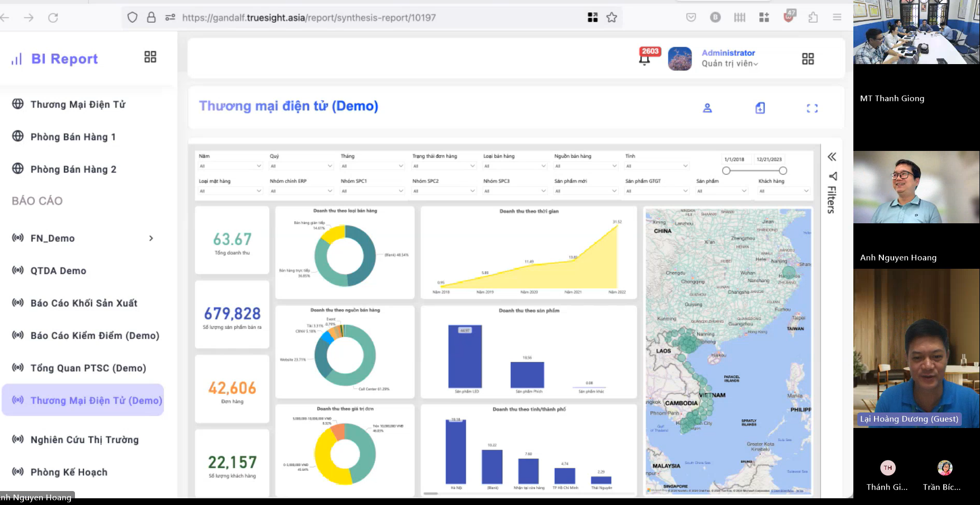980x505 pixels.
Task: Open Tổng Quan PTSC (Demo) report
Action: click(x=88, y=368)
